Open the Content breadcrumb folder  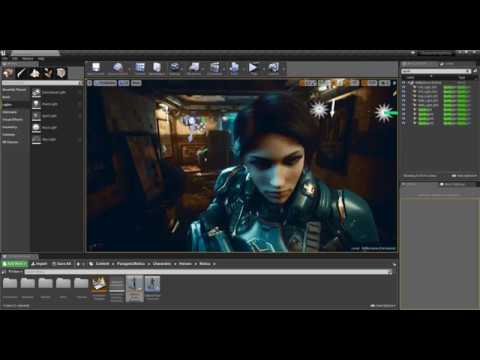pyautogui.click(x=102, y=264)
